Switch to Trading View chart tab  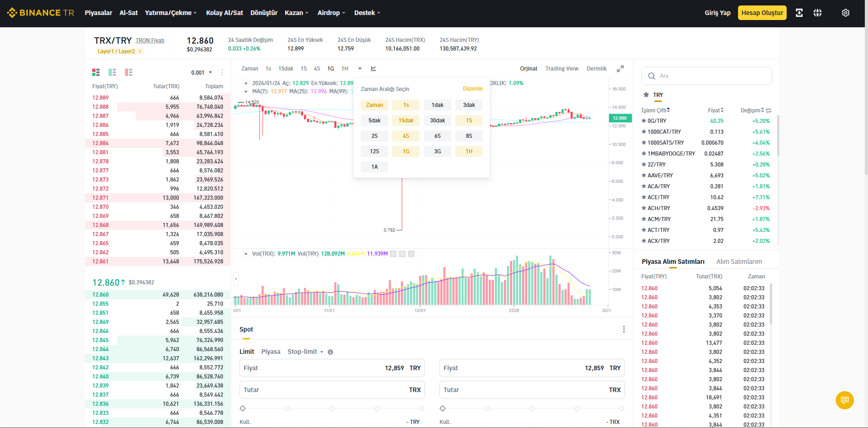[562, 69]
